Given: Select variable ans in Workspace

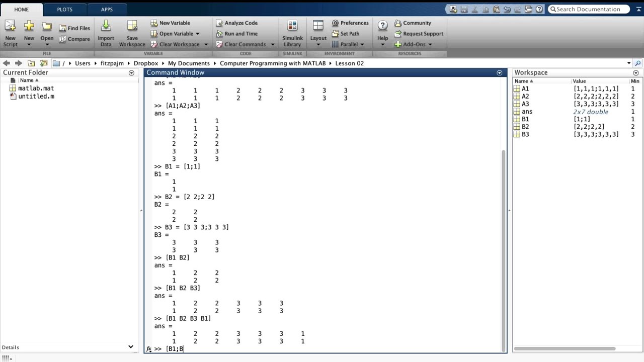Looking at the screenshot, I should tap(527, 112).
